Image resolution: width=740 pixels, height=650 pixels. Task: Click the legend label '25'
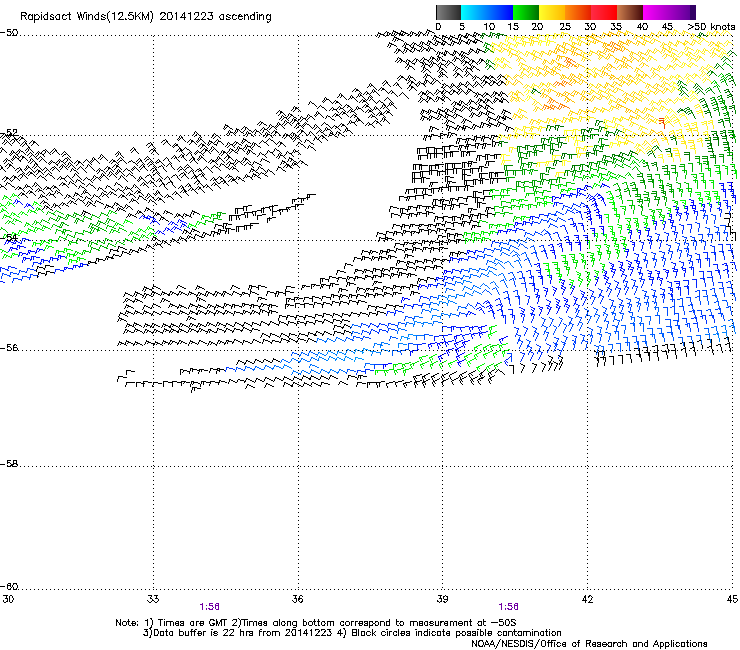click(565, 26)
